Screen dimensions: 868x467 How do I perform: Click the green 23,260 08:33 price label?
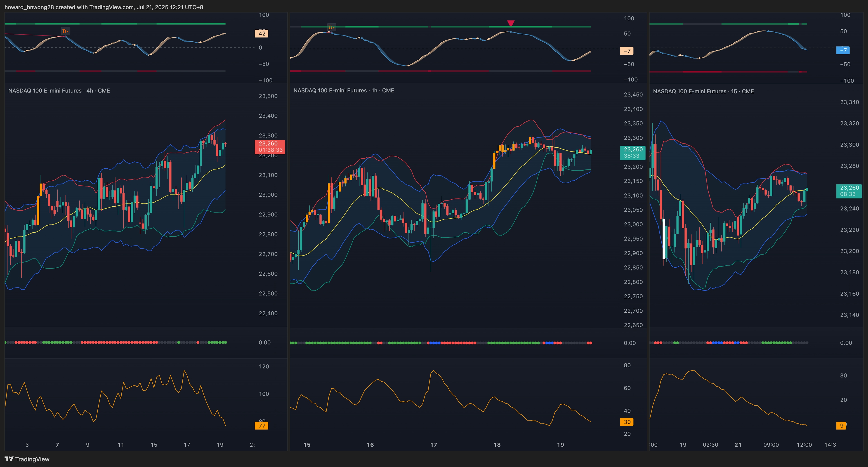pos(849,191)
